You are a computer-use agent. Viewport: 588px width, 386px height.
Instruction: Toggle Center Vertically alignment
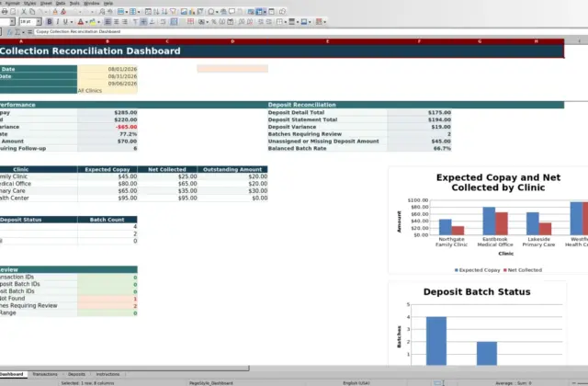click(x=143, y=22)
